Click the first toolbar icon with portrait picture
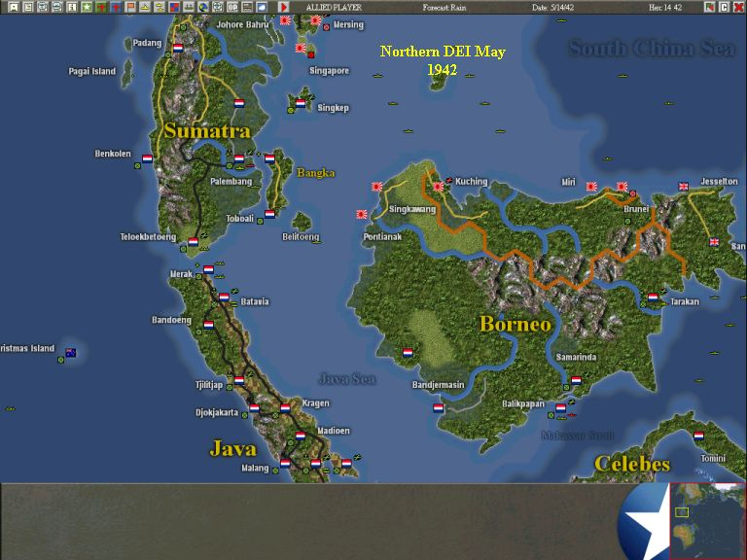Viewport: 747px width, 560px height. click(14, 7)
